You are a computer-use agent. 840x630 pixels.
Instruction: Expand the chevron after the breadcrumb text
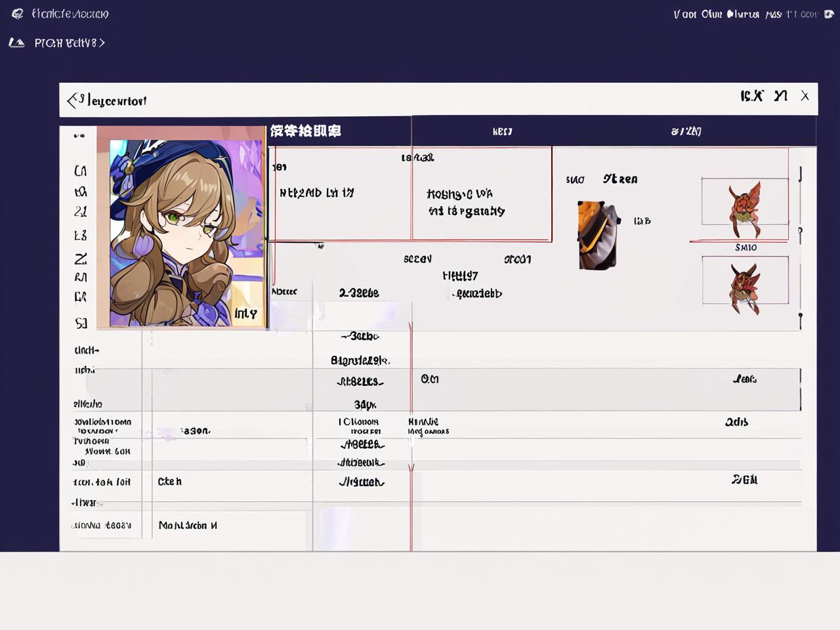coord(102,43)
